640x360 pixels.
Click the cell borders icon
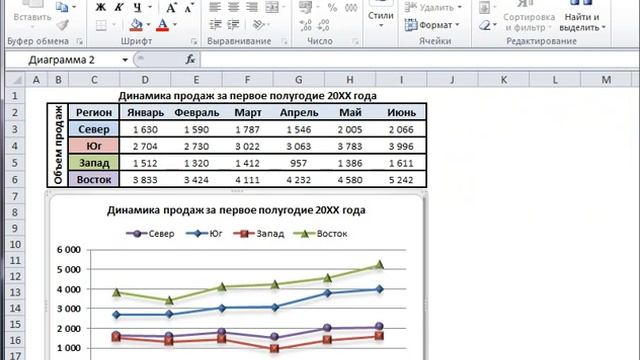101,25
